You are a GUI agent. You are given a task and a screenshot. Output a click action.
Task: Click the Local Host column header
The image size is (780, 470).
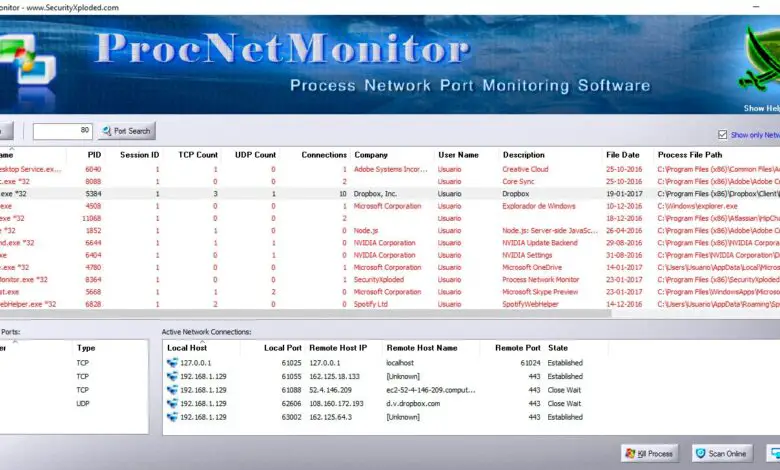(187, 348)
